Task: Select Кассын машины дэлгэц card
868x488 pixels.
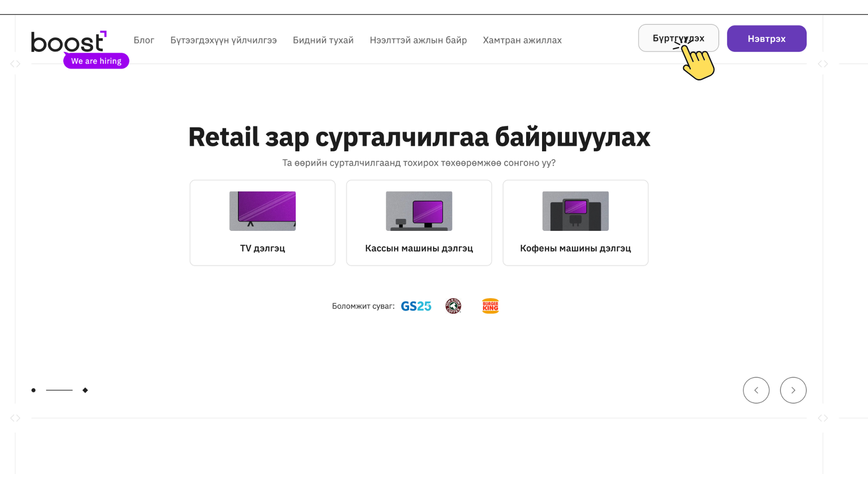Action: (x=419, y=223)
